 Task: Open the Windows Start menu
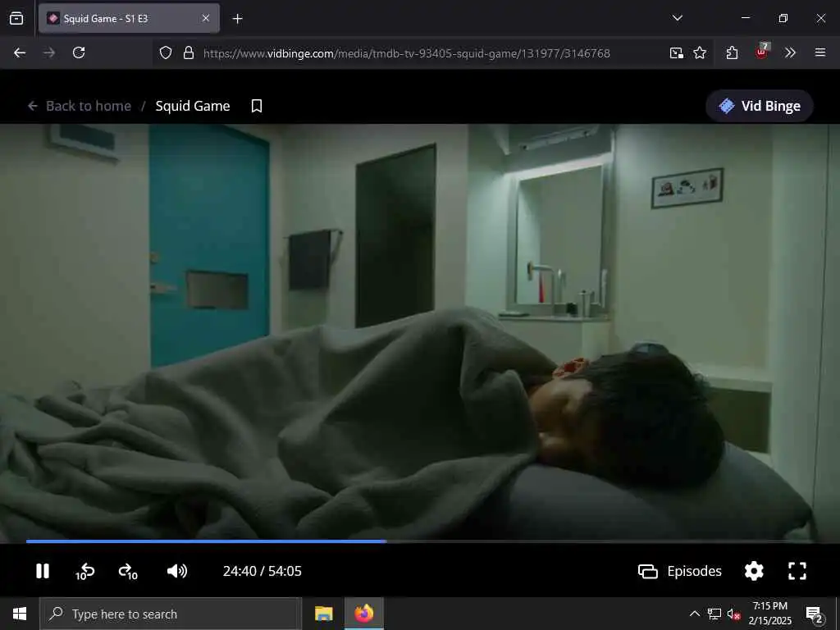click(x=20, y=614)
